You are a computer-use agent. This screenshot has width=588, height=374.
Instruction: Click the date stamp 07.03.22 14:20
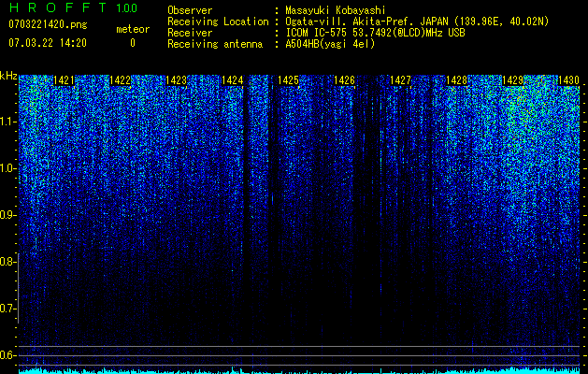[48, 43]
